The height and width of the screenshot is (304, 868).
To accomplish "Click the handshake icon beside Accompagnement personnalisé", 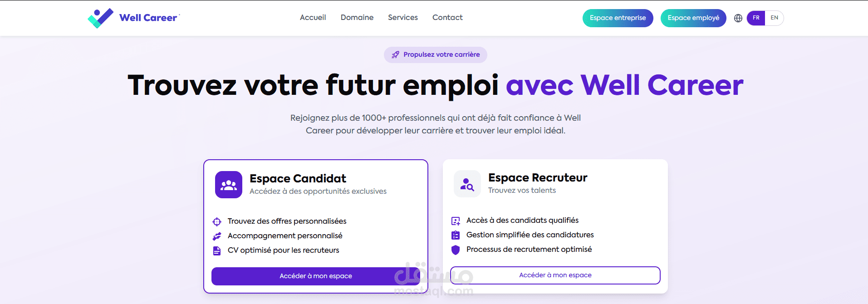I will 217,236.
